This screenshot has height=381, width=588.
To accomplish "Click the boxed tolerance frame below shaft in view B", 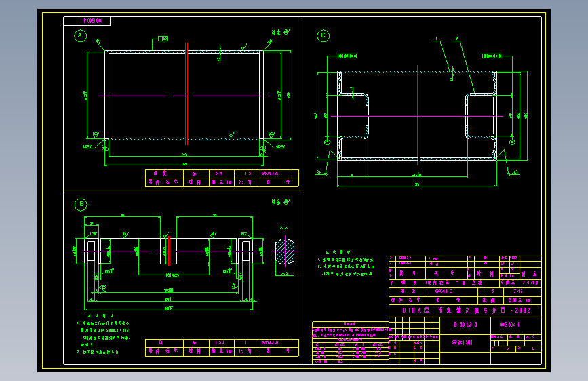I will [x=173, y=275].
